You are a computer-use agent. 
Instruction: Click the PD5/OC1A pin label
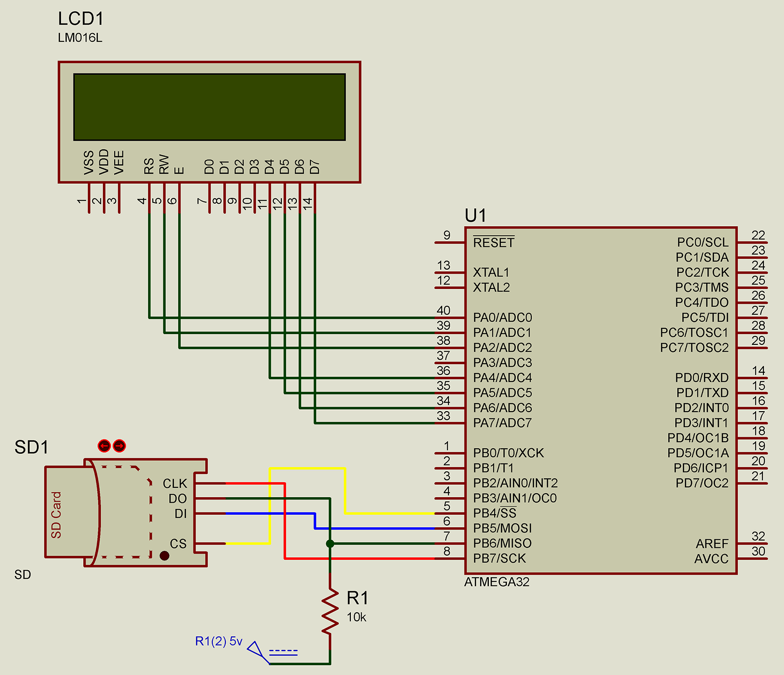pyautogui.click(x=698, y=453)
